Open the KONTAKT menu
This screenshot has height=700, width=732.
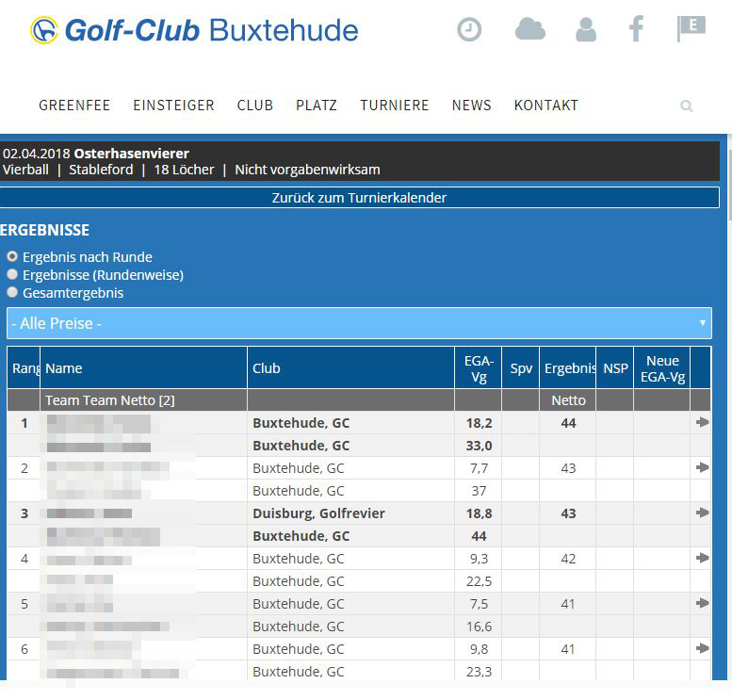point(546,106)
